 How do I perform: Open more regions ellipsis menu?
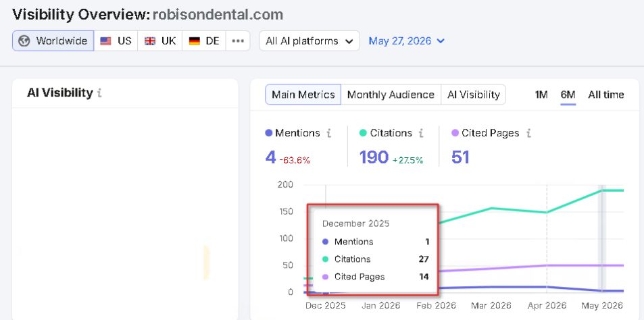coord(238,41)
